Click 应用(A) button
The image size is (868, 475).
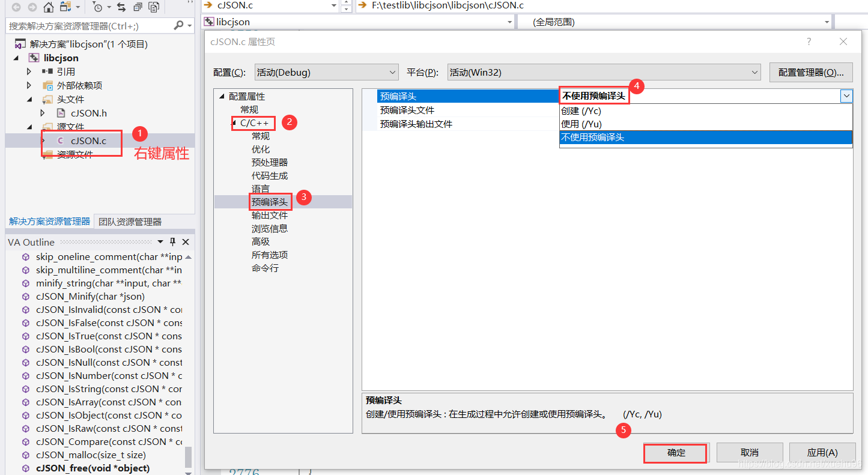[822, 453]
